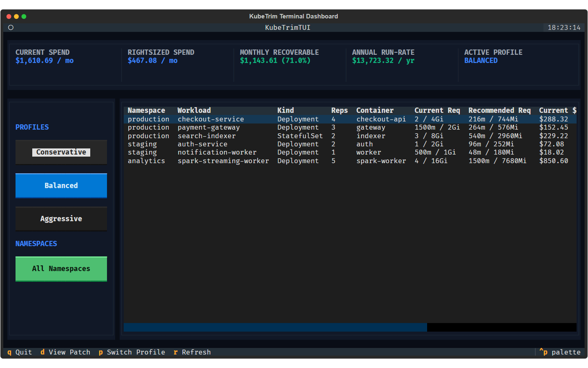588x368 pixels.
Task: Click the gateway container cell
Action: (x=371, y=128)
